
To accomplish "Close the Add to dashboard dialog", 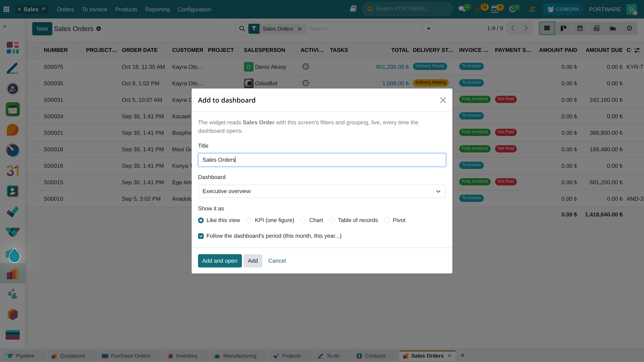I will [x=443, y=100].
